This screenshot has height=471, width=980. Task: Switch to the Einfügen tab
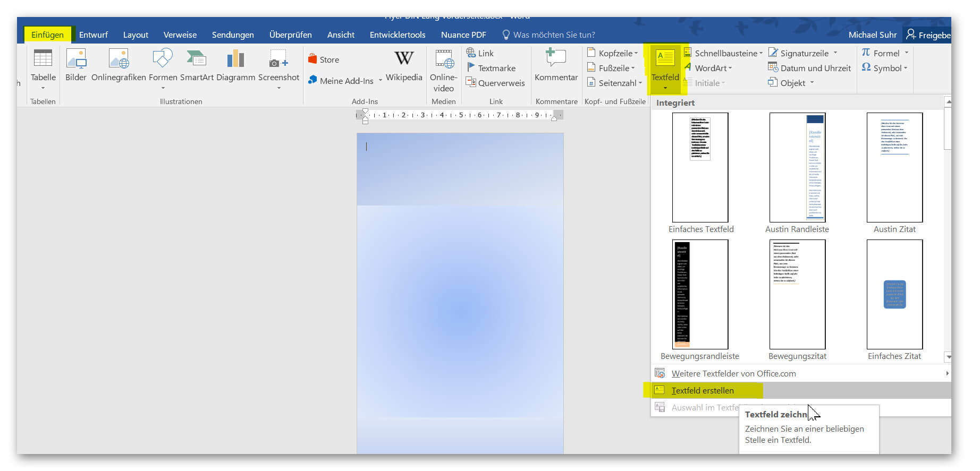click(47, 35)
